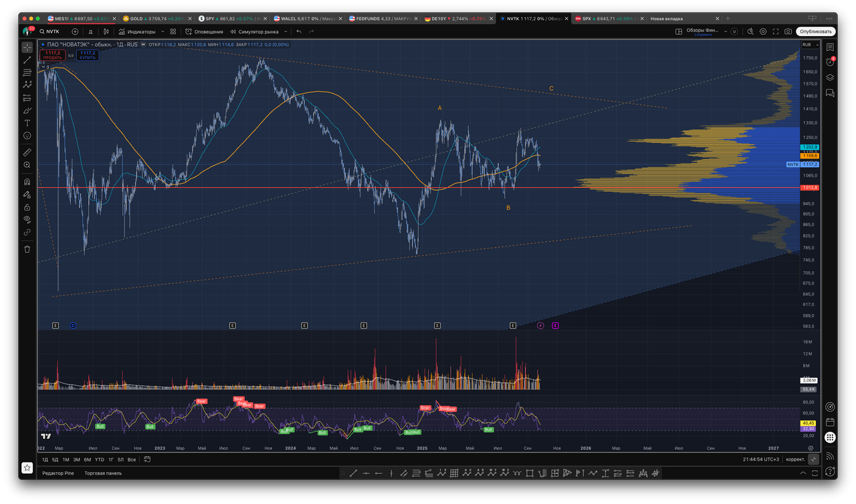
Task: Click the NVTK symbol search field
Action: [x=53, y=31]
